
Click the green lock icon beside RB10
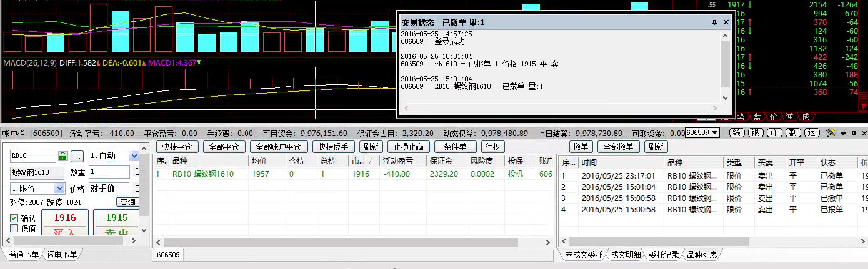[62, 156]
